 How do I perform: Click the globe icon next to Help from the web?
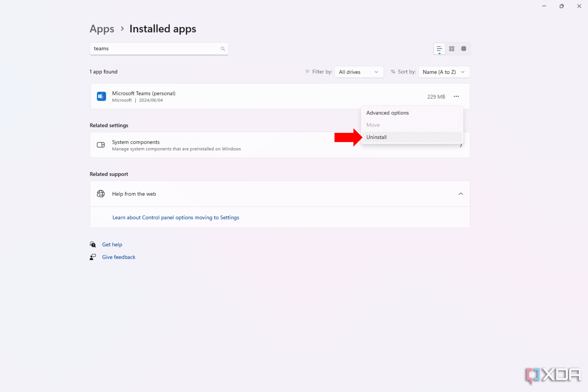100,193
